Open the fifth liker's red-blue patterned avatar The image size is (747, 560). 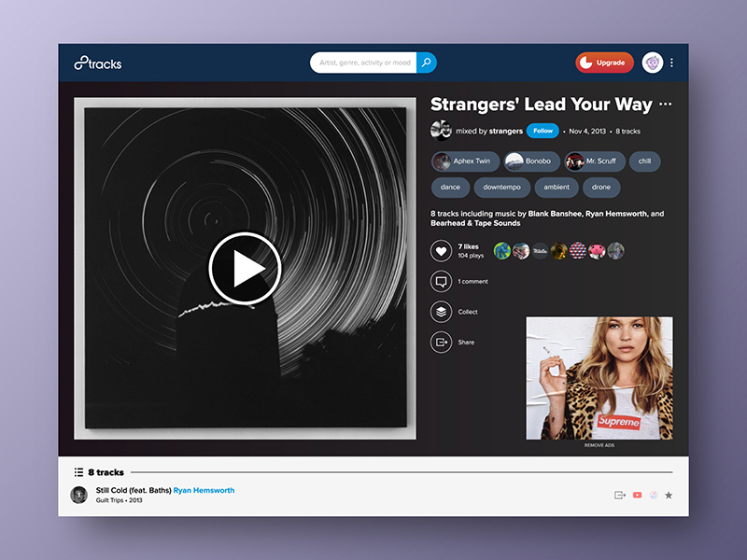[578, 250]
